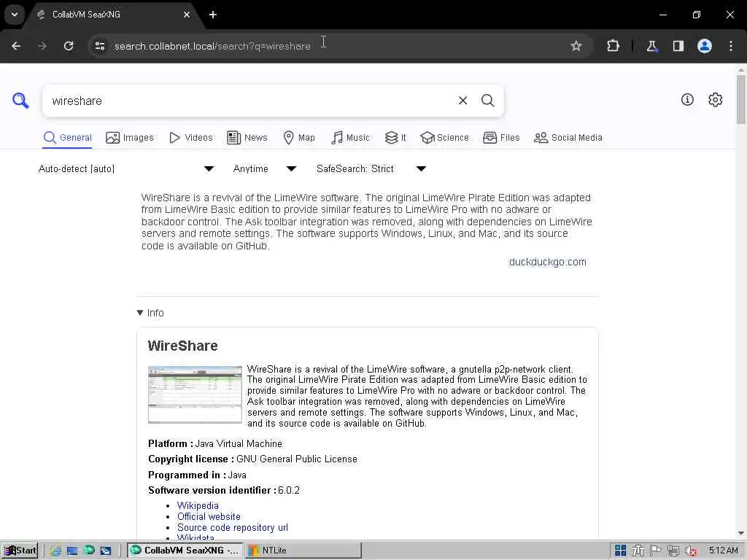
Task: Open the Extensions puzzle icon
Action: pos(613,46)
